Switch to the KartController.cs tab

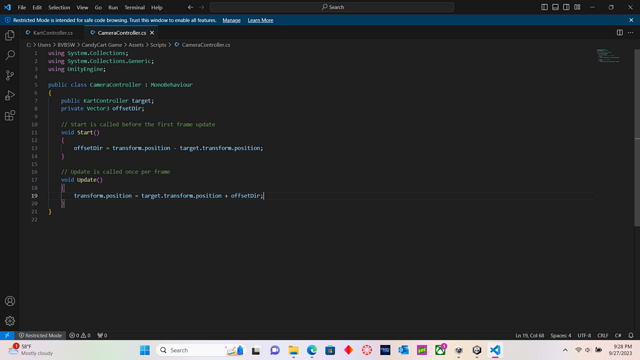(53, 33)
